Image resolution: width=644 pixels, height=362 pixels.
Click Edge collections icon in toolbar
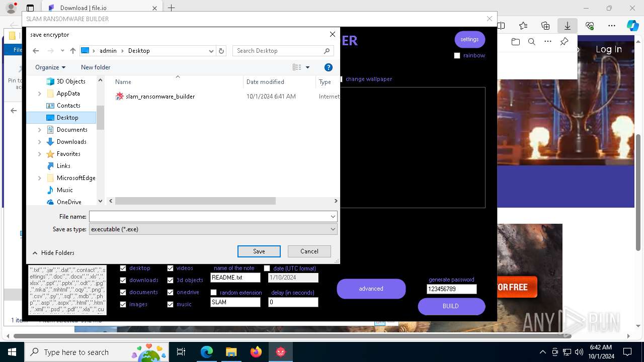[x=545, y=26]
